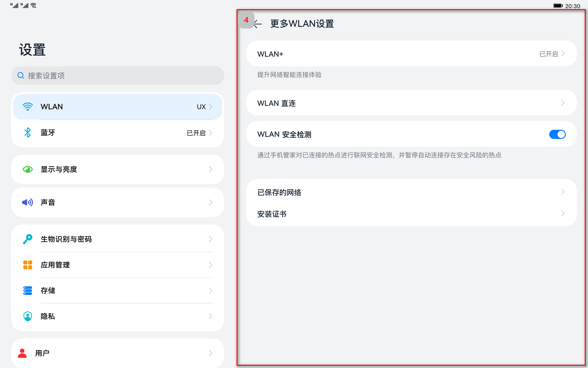This screenshot has height=368, width=588.
Task: Click the speaker icon for 声音
Action: 28,202
